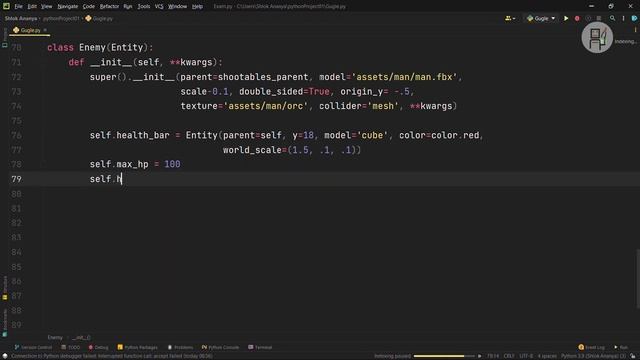This screenshot has height=360, width=640.
Task: Open the Event Log panel
Action: [x=592, y=347]
